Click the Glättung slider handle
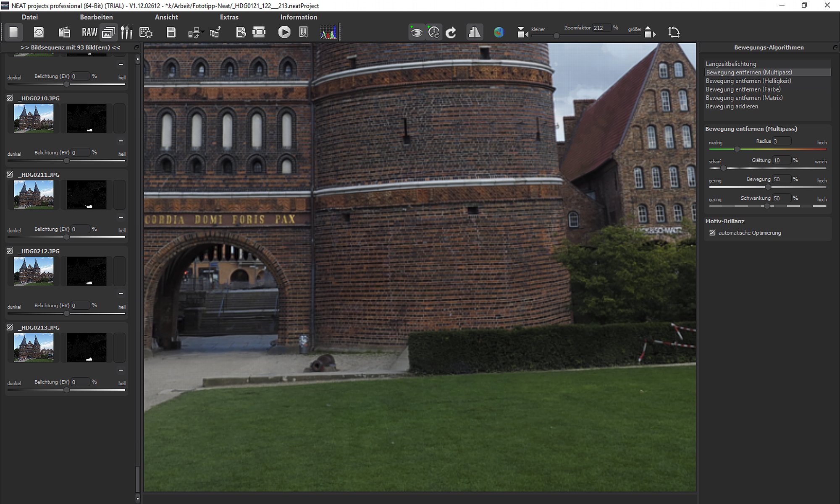The height and width of the screenshot is (504, 840). pyautogui.click(x=723, y=168)
